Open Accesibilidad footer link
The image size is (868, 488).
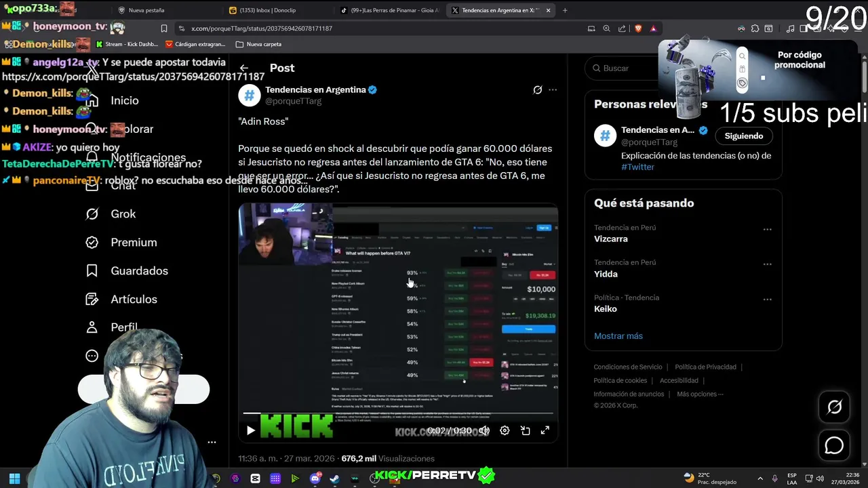tap(679, 380)
